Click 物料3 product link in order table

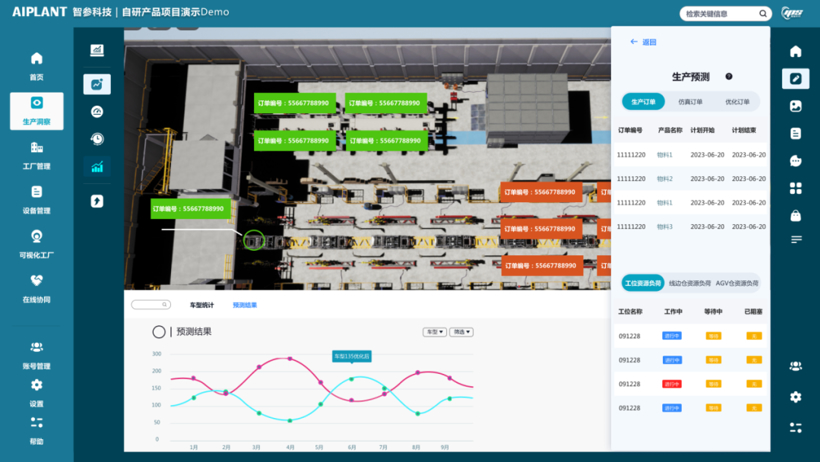point(665,227)
